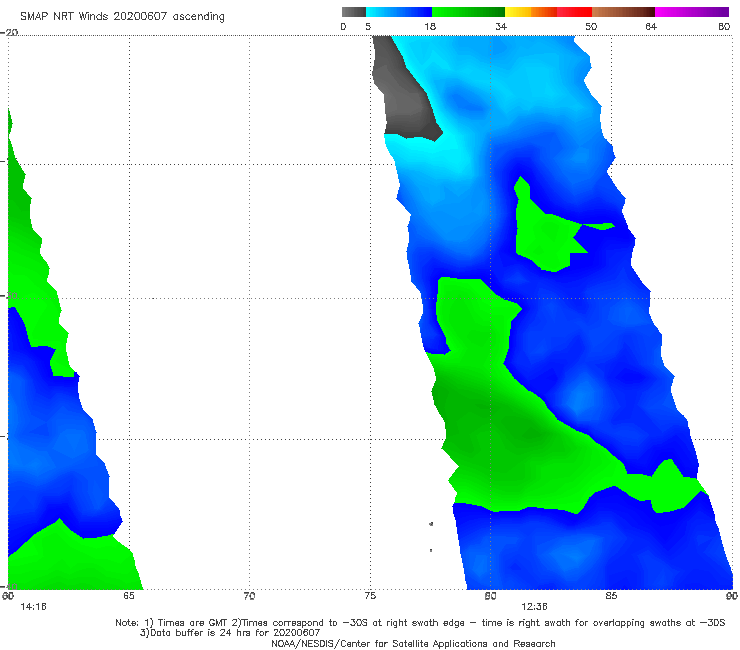Click the 'NOAA/NESDIS/Center for Satellite Applications and Research' credit
This screenshot has height=650, width=740.
413,643
